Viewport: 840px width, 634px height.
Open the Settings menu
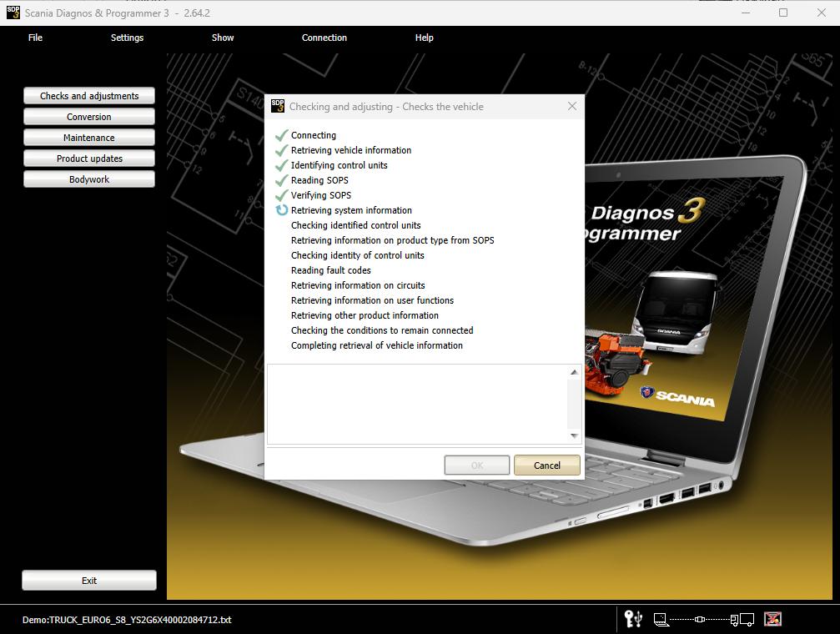pyautogui.click(x=127, y=38)
